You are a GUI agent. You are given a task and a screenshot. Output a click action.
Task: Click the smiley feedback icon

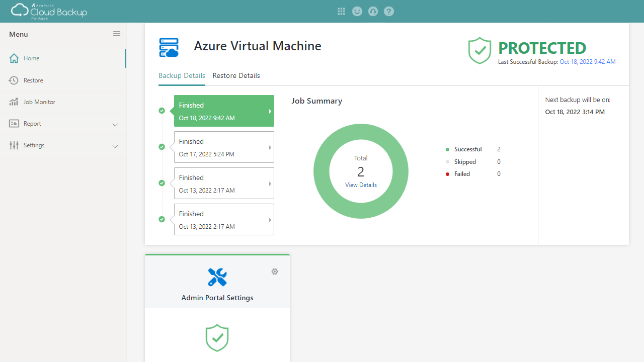pyautogui.click(x=357, y=11)
